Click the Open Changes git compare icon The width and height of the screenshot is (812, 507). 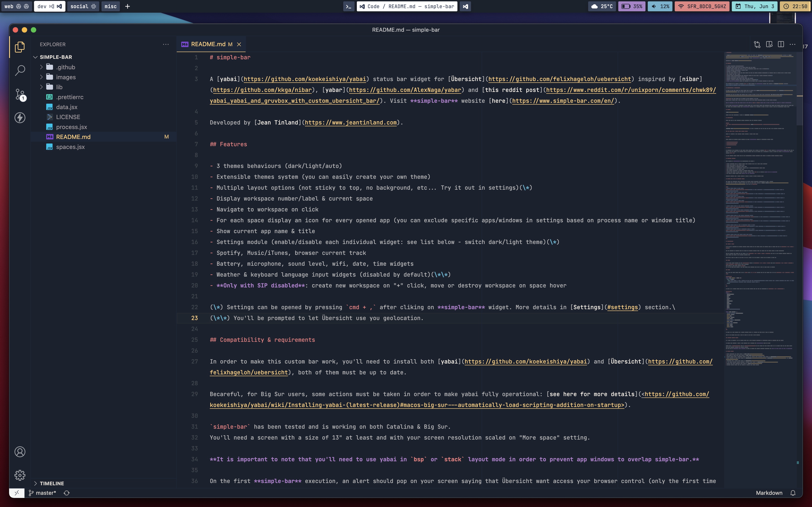tap(757, 44)
